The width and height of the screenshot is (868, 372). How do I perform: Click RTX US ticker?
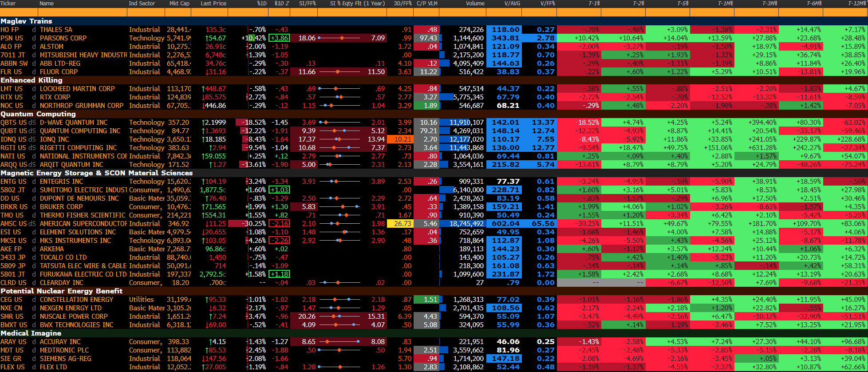pos(12,97)
